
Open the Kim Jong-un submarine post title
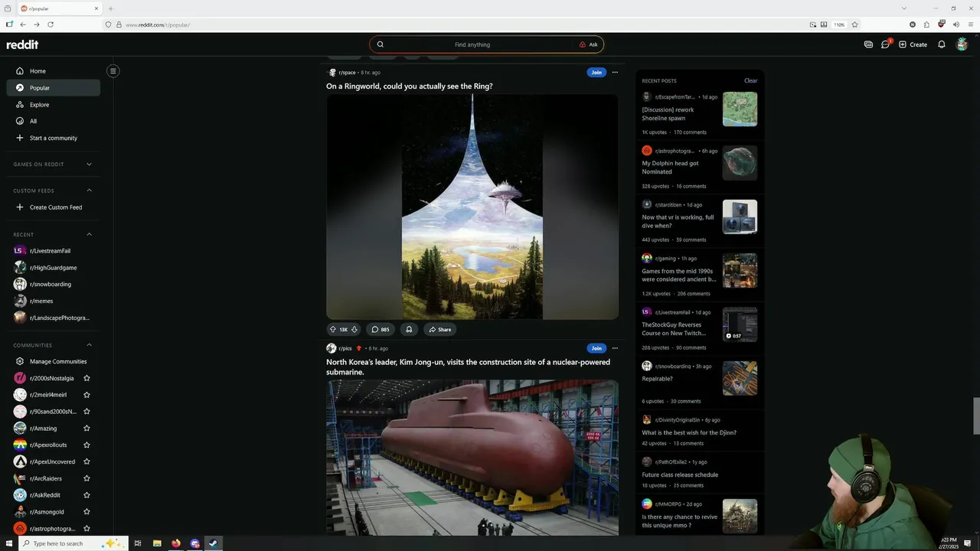(x=468, y=367)
